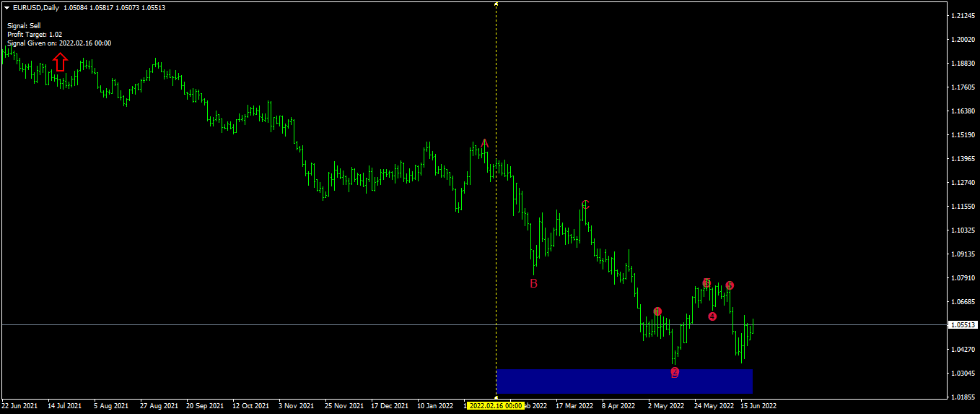Click the 'Signal Given on' date text
This screenshot has width=980, height=414.
(59, 43)
